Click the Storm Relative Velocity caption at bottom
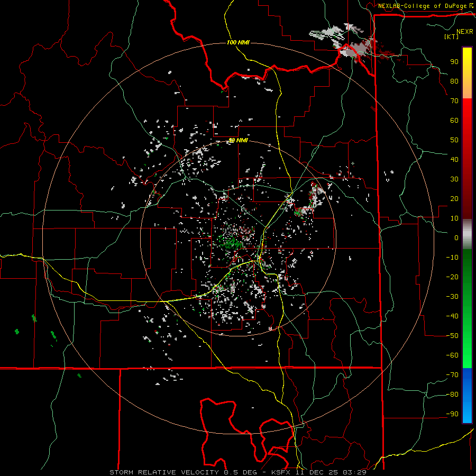Screen dimensions: 476x476 (238, 472)
